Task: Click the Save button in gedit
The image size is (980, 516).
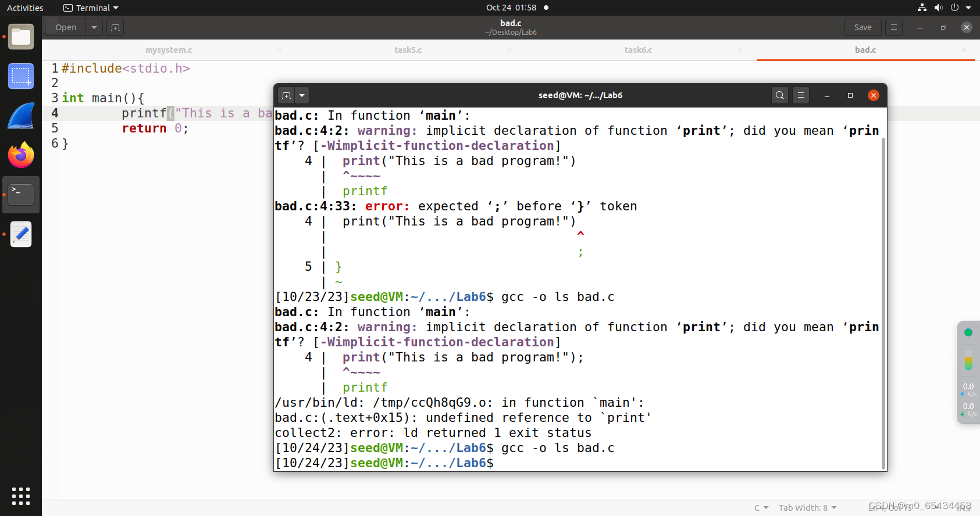Action: 863,27
